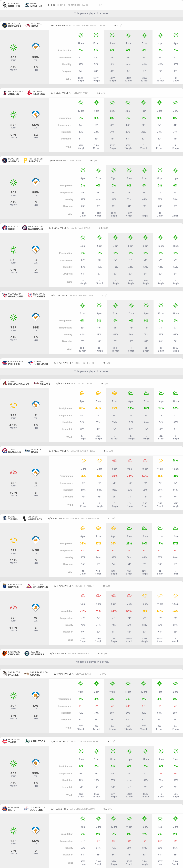Click the '64%' precip for Royals-Cardinals summary
The height and width of the screenshot is (868, 183).
coord(13,627)
